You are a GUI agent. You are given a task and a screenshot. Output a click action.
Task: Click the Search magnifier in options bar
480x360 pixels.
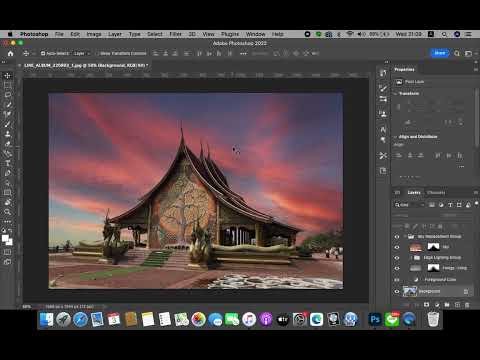(457, 53)
